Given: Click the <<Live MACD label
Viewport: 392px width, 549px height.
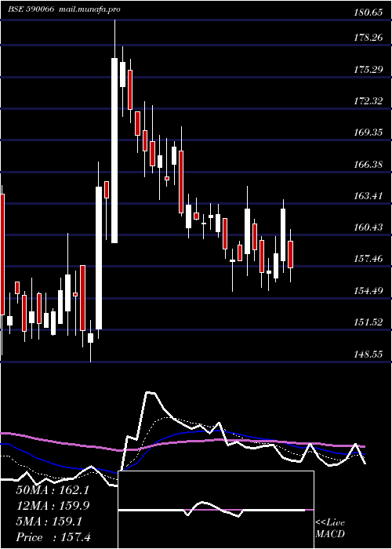Looking at the screenshot, I should tap(330, 528).
